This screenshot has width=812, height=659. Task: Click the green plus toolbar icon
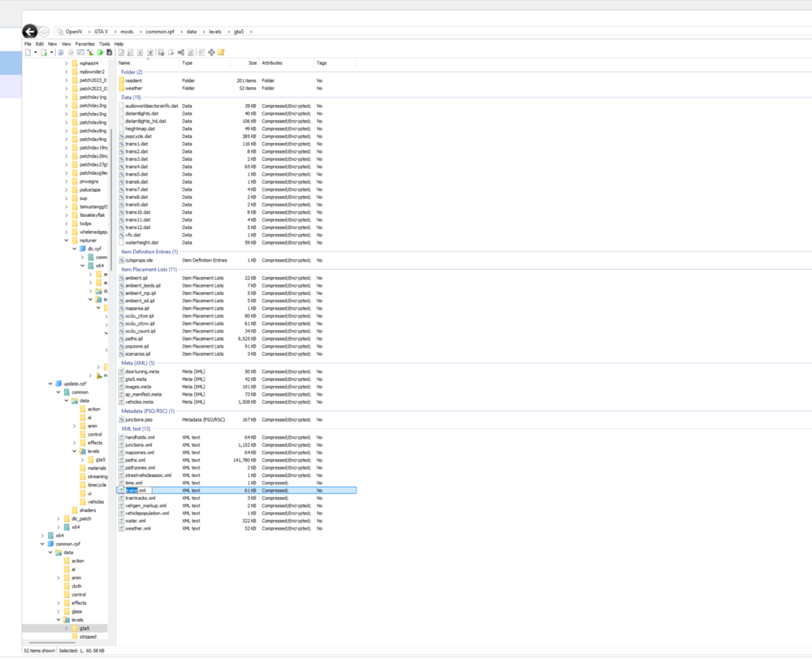tap(211, 52)
